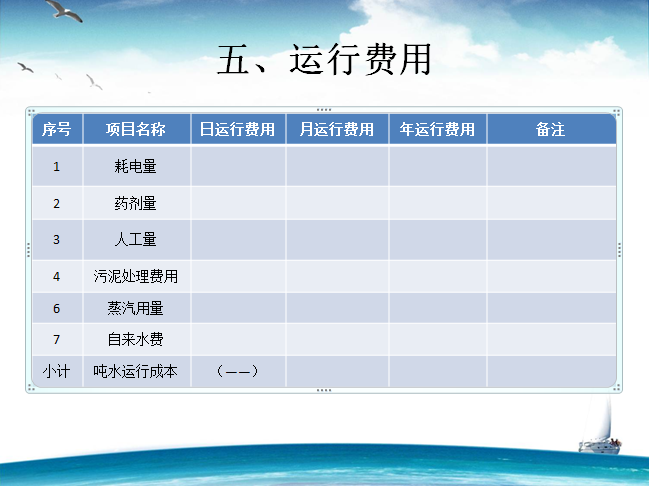
Task: Select the 备注 header cell
Action: [552, 129]
